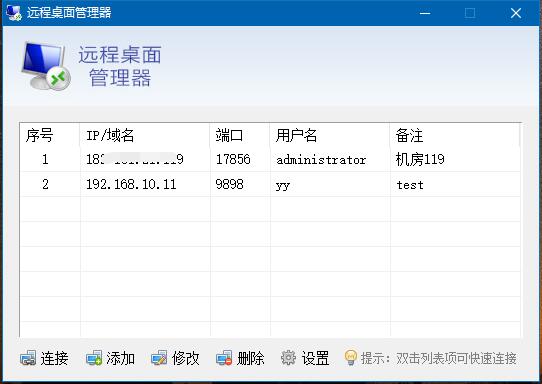Sort by the IP/域名 column header
The image size is (542, 384).
click(145, 135)
